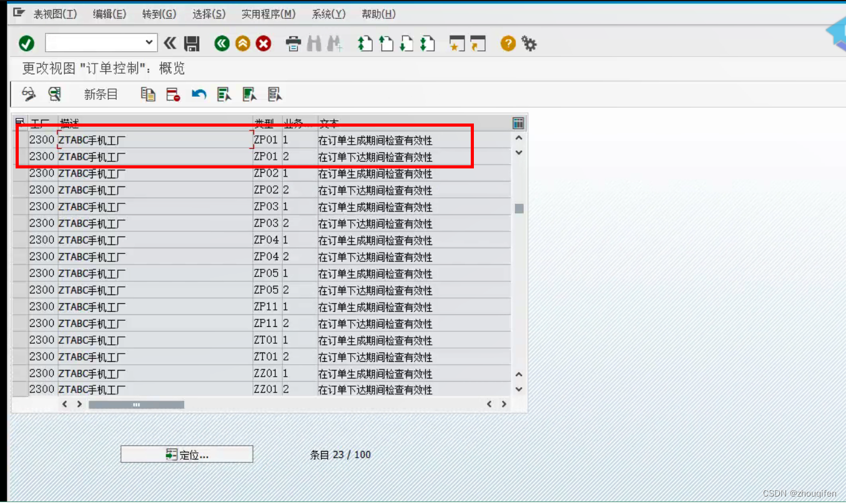Select the row marker for ZZ01 业务 1
The width and height of the screenshot is (846, 504).
tap(20, 373)
